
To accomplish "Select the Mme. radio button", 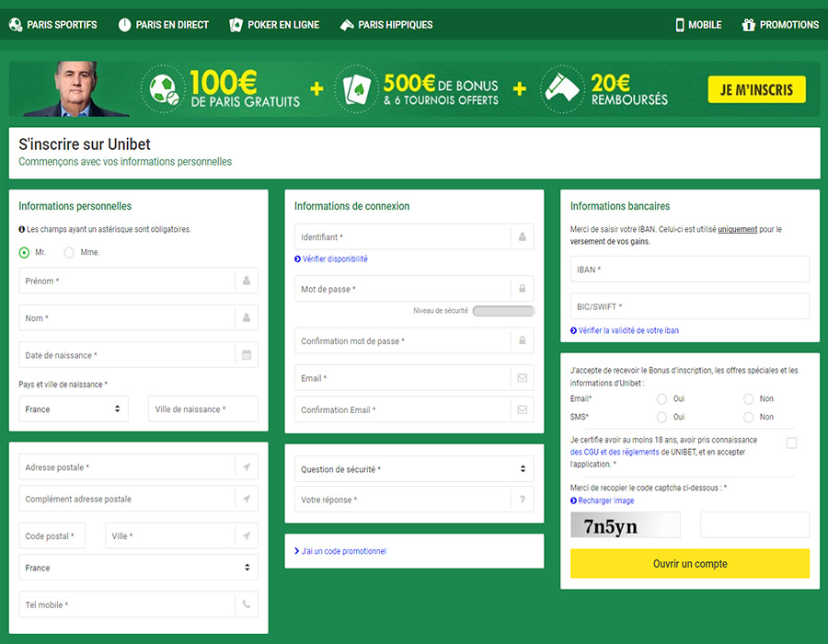I will [69, 252].
